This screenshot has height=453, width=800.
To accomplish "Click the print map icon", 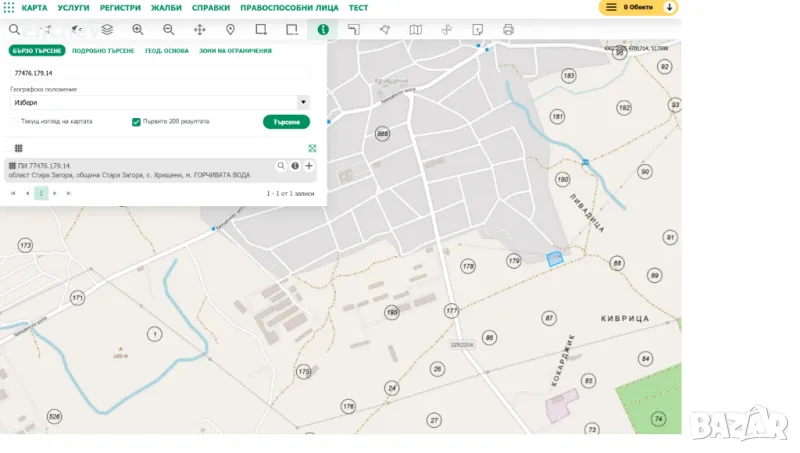I will pyautogui.click(x=508, y=30).
